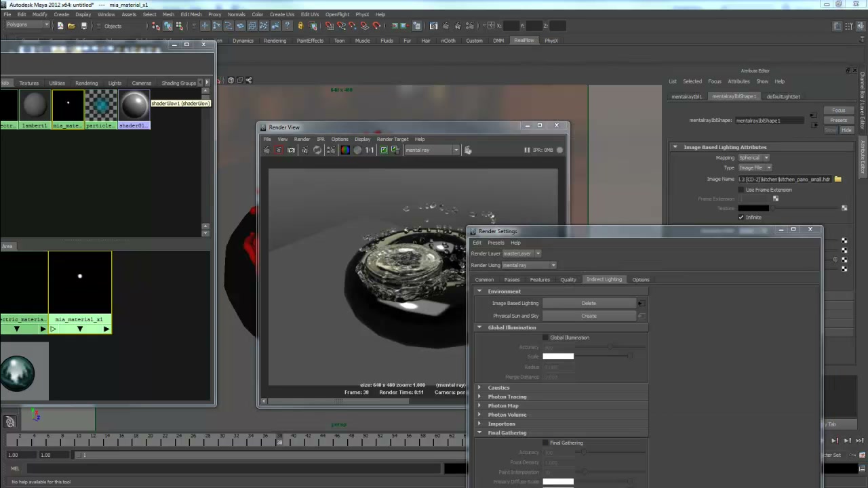Open the Type Image File dropdown
The image size is (868, 488).
click(x=755, y=167)
